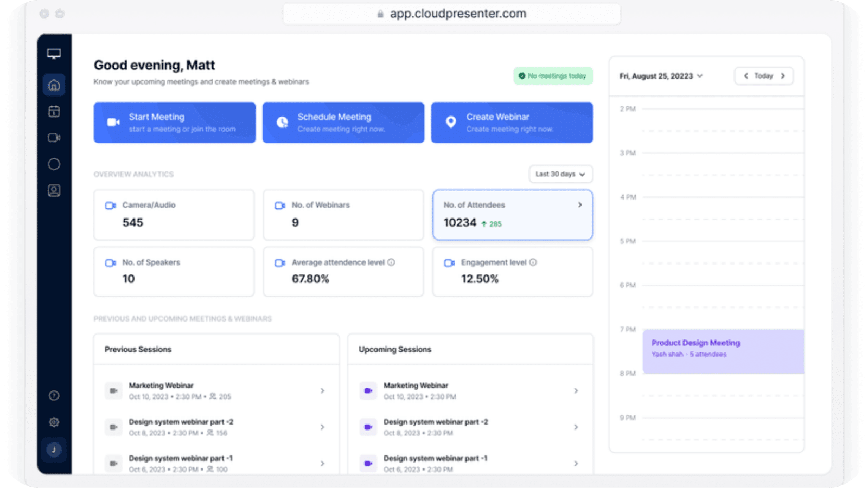Click the No meetings today badge

(553, 76)
